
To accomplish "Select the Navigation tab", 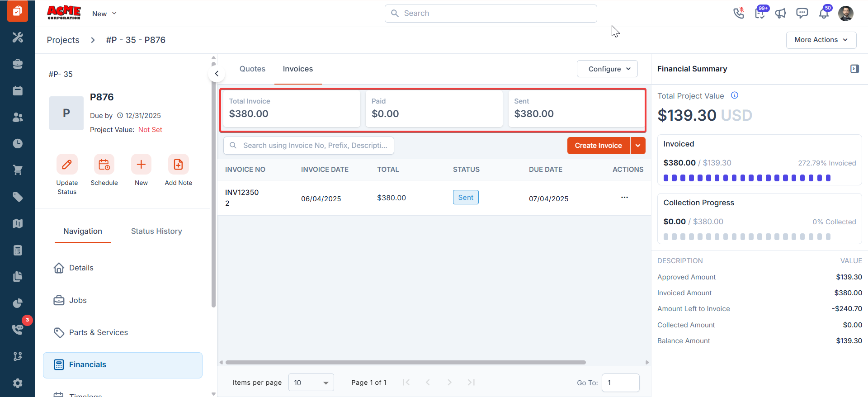I will tap(83, 231).
